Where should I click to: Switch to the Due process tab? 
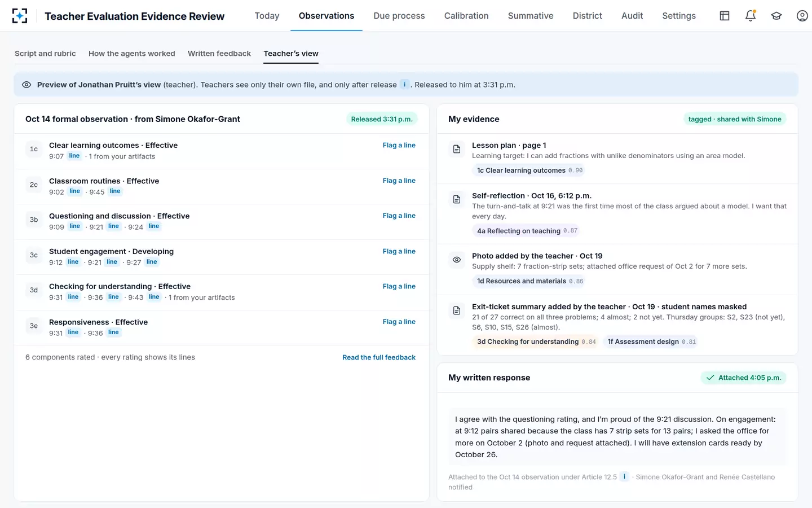399,16
